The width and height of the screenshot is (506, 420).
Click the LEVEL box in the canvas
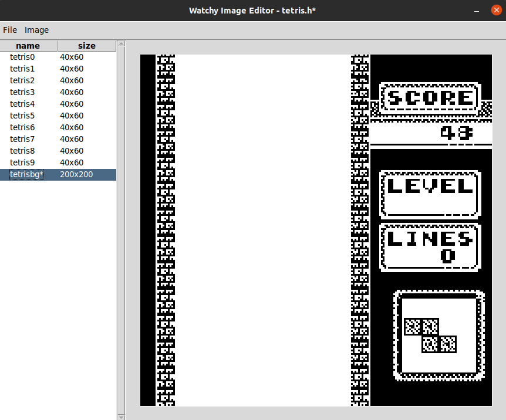click(430, 195)
